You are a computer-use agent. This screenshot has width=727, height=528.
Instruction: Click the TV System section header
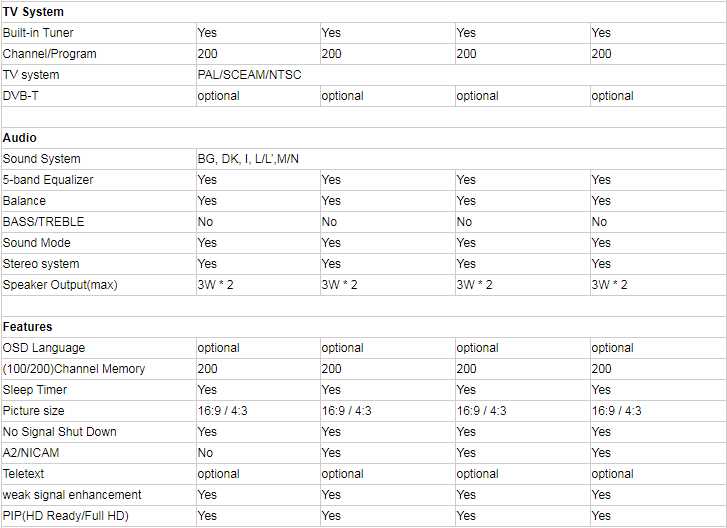click(x=33, y=12)
